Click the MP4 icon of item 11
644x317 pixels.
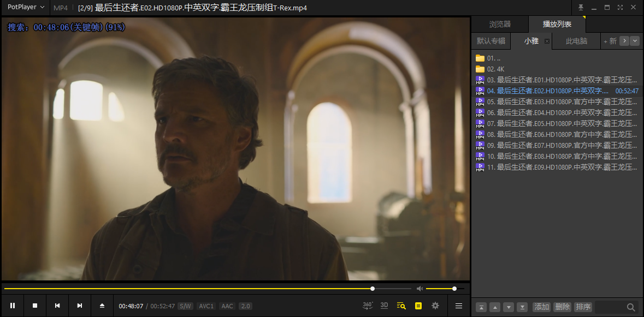(x=480, y=168)
